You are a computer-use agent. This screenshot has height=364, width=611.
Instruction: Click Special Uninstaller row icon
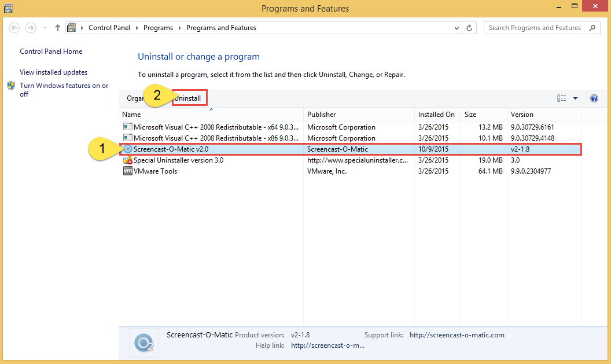(127, 160)
